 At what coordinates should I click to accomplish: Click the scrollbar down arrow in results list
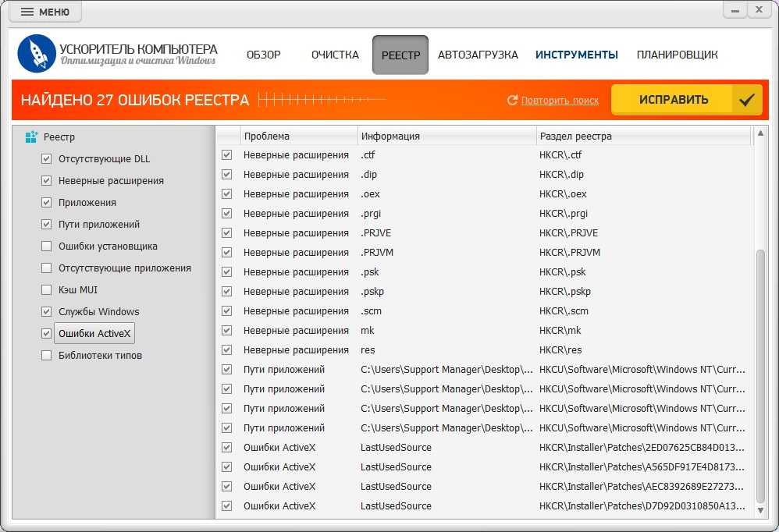point(761,510)
